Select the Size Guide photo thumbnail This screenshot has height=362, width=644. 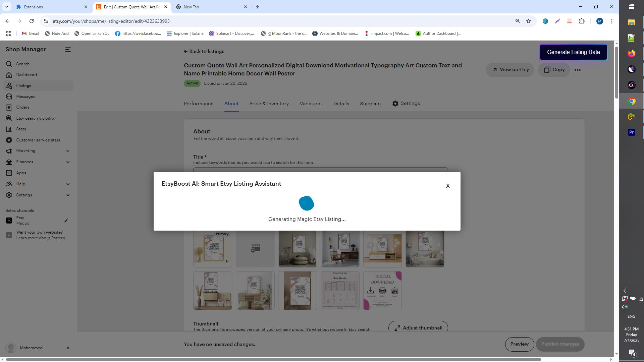coord(340,290)
